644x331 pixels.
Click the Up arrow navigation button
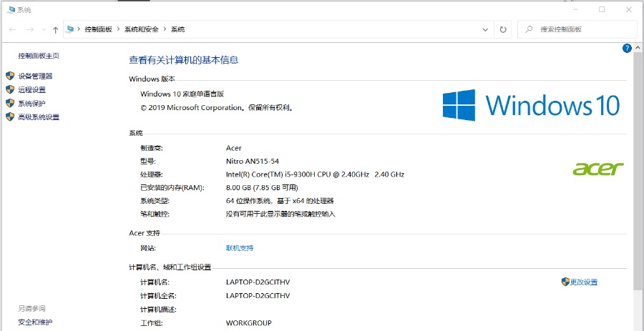tap(55, 29)
